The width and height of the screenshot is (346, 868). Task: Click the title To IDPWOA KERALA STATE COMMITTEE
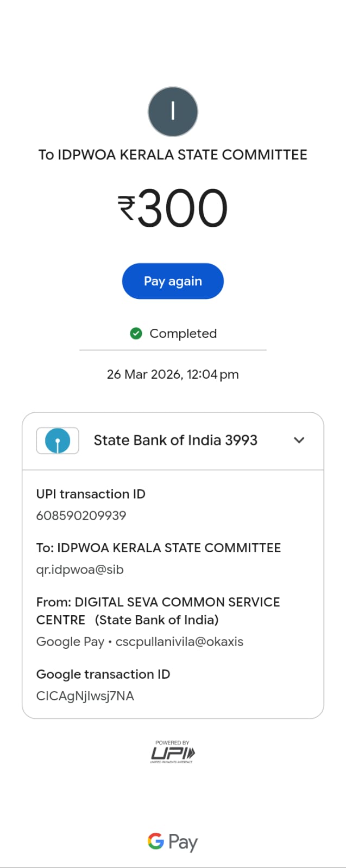(x=173, y=155)
